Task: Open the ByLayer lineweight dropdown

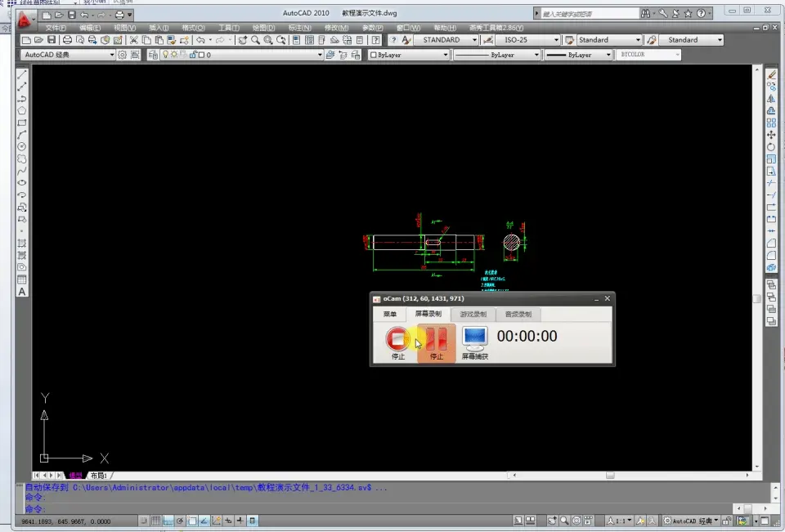Action: [x=578, y=55]
